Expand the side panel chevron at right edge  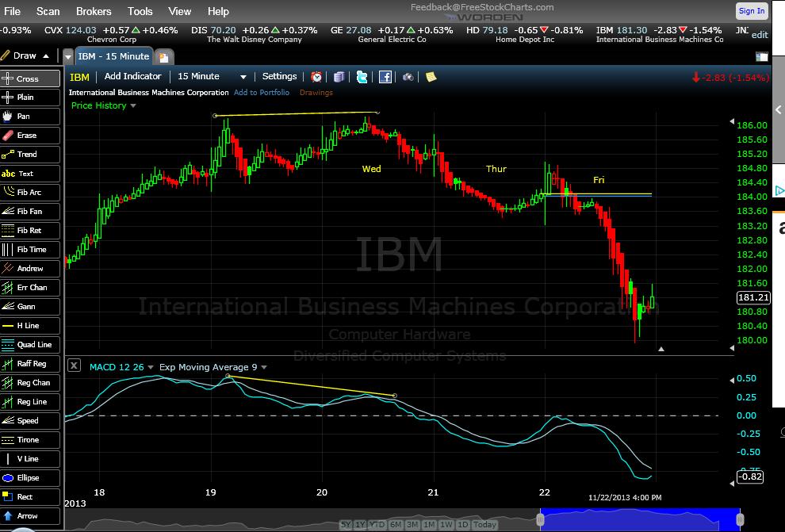coord(779,109)
